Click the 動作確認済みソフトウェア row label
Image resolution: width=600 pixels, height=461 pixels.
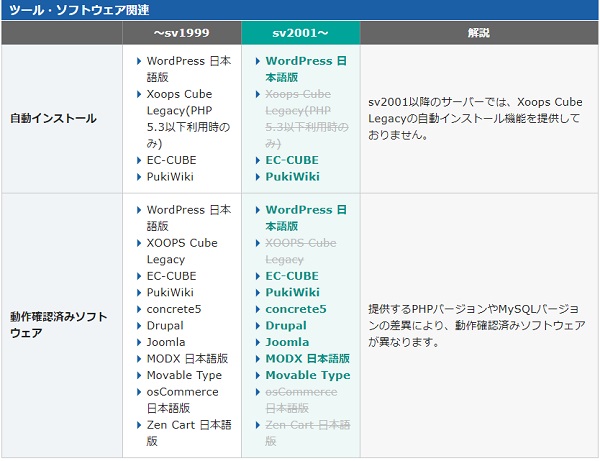[x=58, y=325]
